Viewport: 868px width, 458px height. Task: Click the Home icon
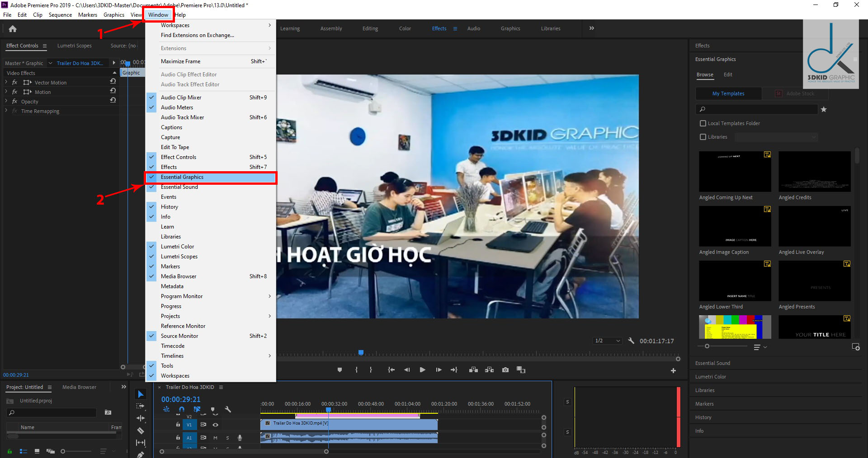tap(13, 29)
